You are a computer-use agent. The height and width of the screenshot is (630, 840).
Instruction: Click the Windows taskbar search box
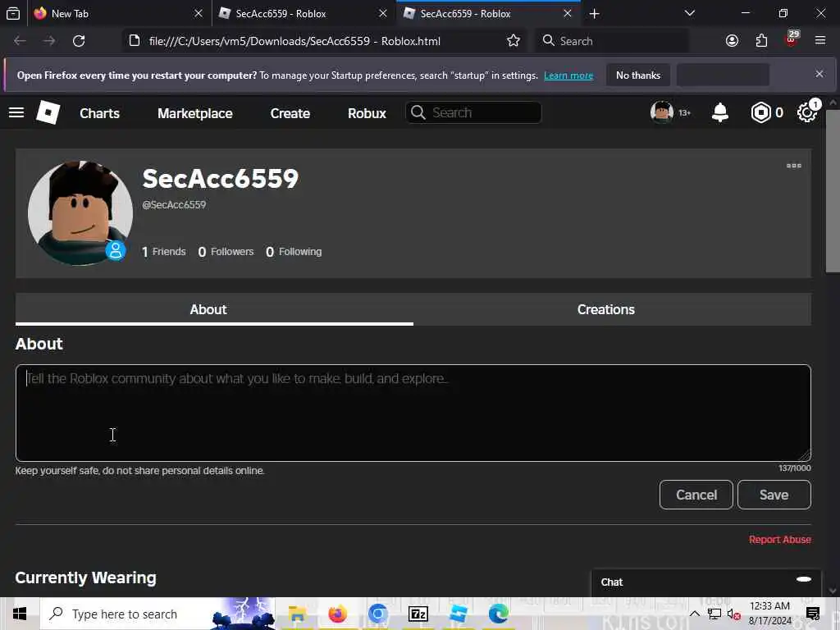pos(157,614)
